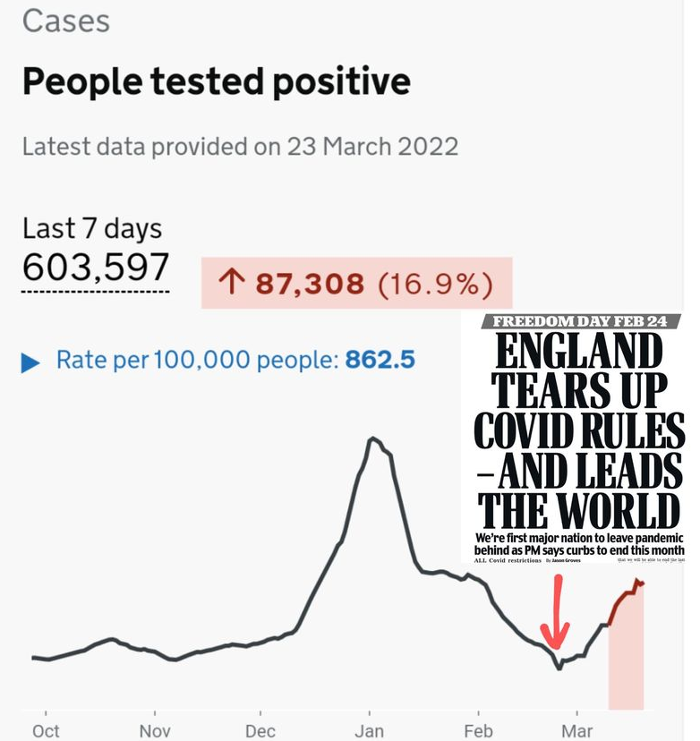The height and width of the screenshot is (741, 700).
Task: Click the January peak on the chart line
Action: point(370,439)
